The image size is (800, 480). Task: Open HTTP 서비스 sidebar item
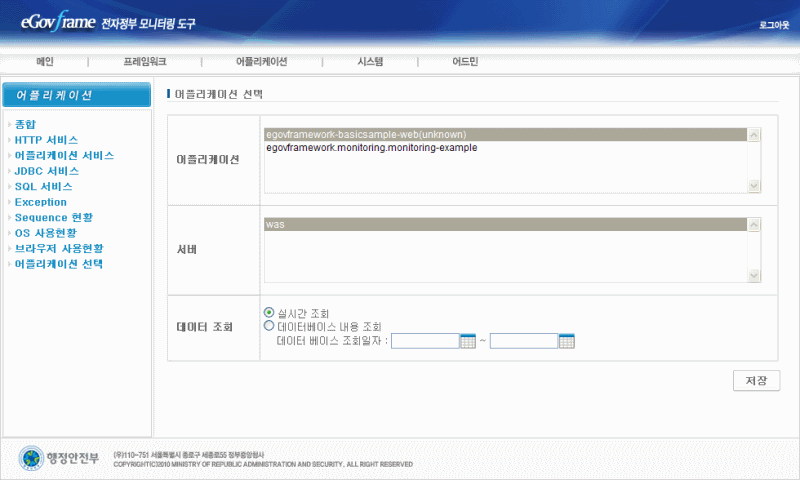pos(46,140)
